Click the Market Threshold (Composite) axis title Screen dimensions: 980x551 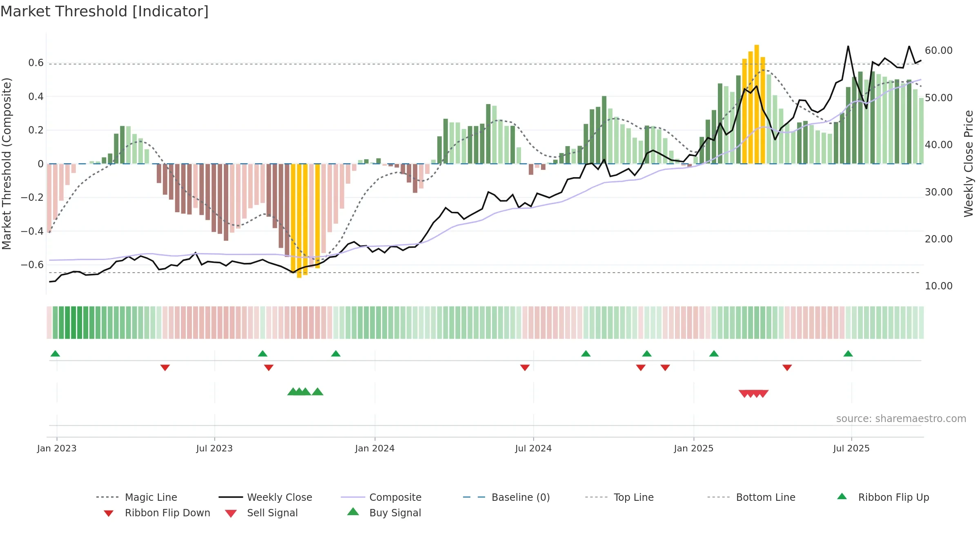(x=7, y=164)
